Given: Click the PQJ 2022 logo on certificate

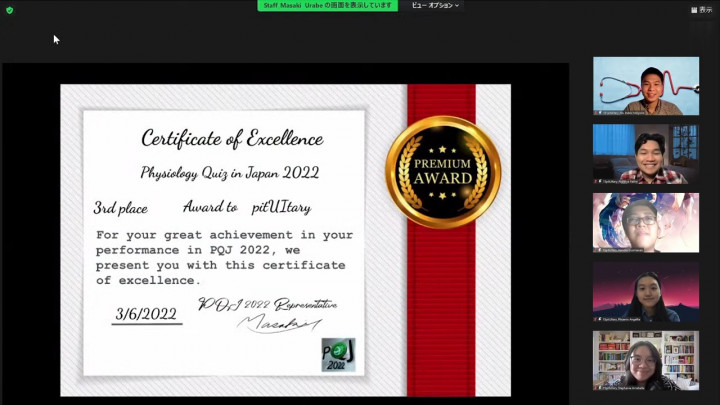Looking at the screenshot, I should [x=338, y=354].
